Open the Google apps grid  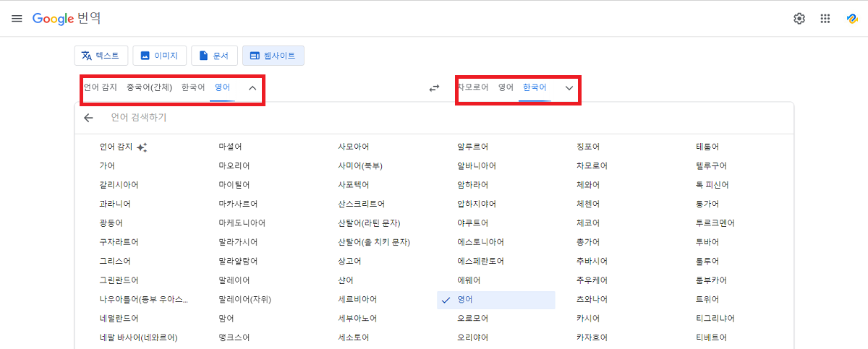click(825, 19)
